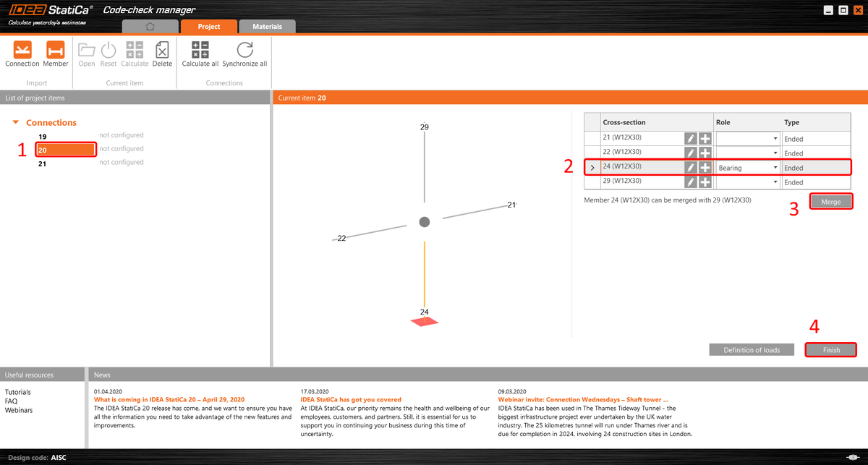Screen dimensions: 868x465
Task: Click the Finish button
Action: [830, 349]
